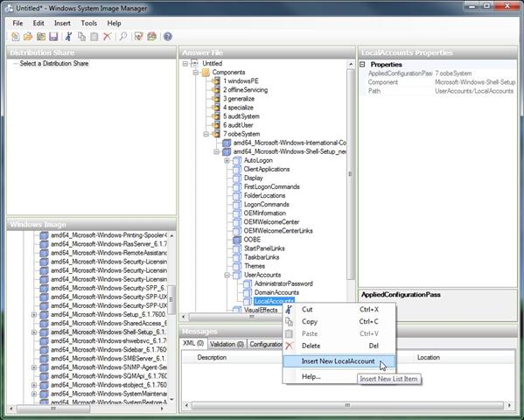Image resolution: width=524 pixels, height=420 pixels.
Task: Select the Themes tree node
Action: coord(255,266)
